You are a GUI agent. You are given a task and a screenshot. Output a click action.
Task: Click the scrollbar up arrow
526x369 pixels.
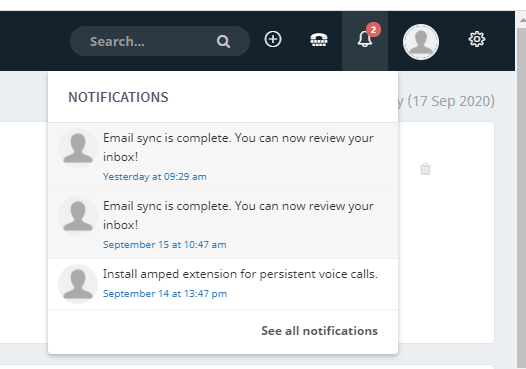[x=522, y=20]
